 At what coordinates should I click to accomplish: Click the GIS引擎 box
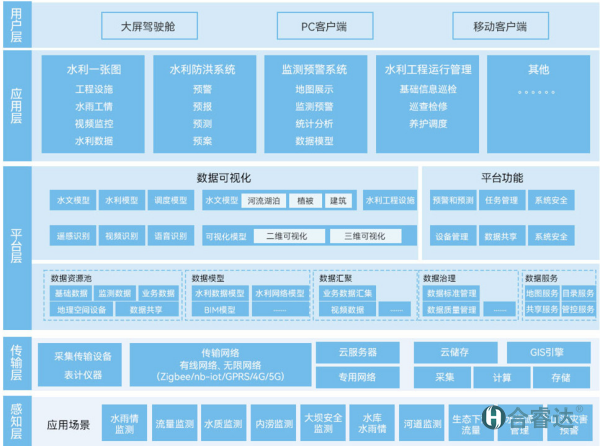point(549,353)
